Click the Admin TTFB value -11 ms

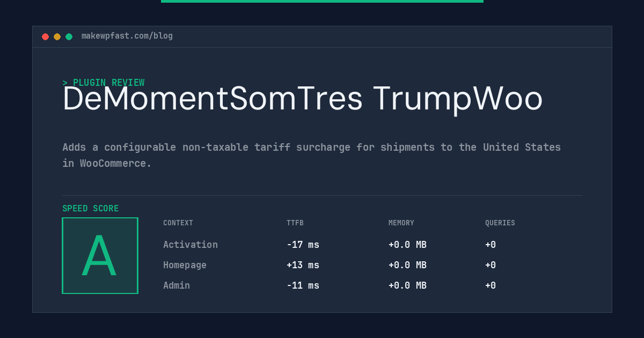tap(303, 285)
